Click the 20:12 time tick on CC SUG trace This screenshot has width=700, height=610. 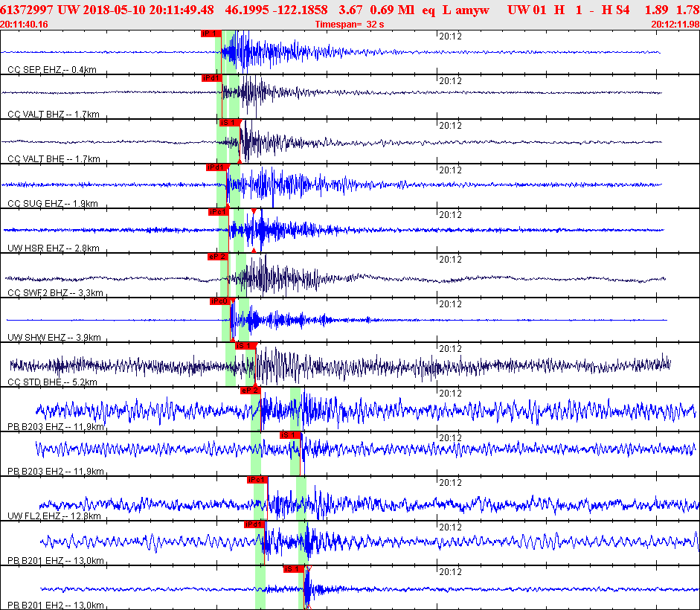click(451, 170)
